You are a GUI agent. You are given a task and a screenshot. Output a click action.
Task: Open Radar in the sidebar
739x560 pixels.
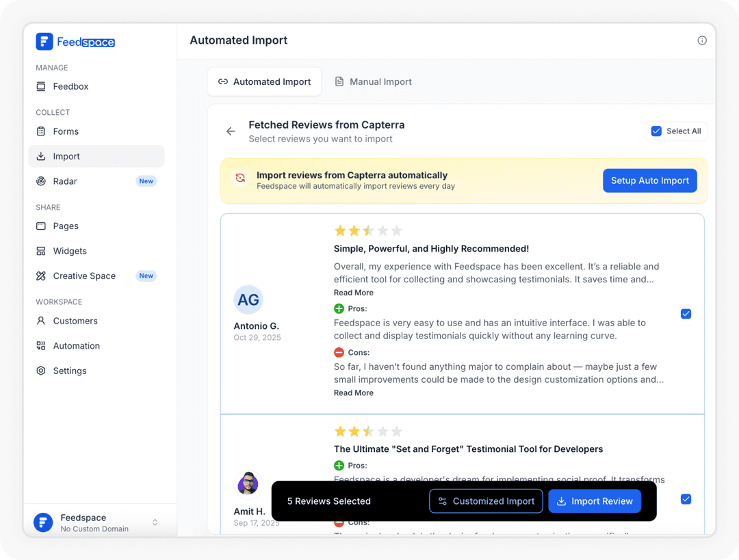96,181
